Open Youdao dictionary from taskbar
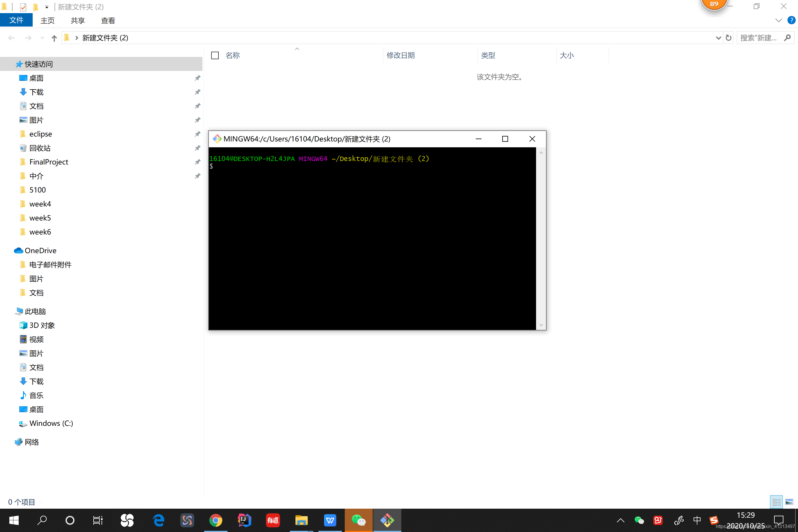Image resolution: width=798 pixels, height=532 pixels. click(x=273, y=520)
